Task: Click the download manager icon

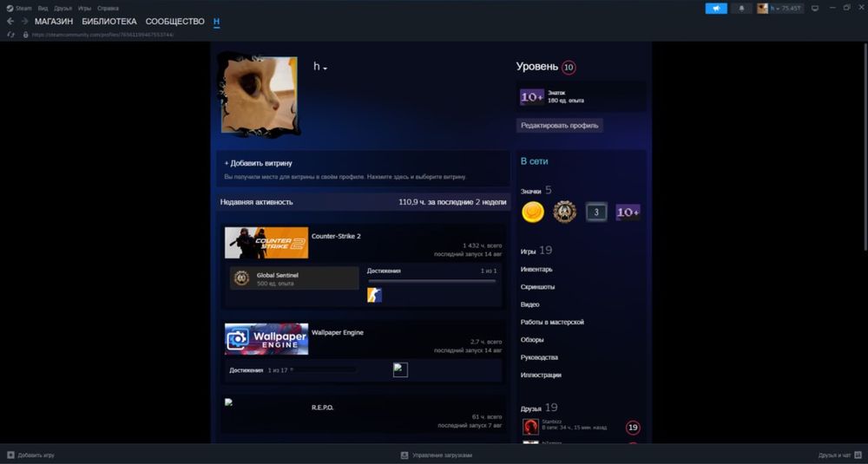Action: [x=404, y=455]
